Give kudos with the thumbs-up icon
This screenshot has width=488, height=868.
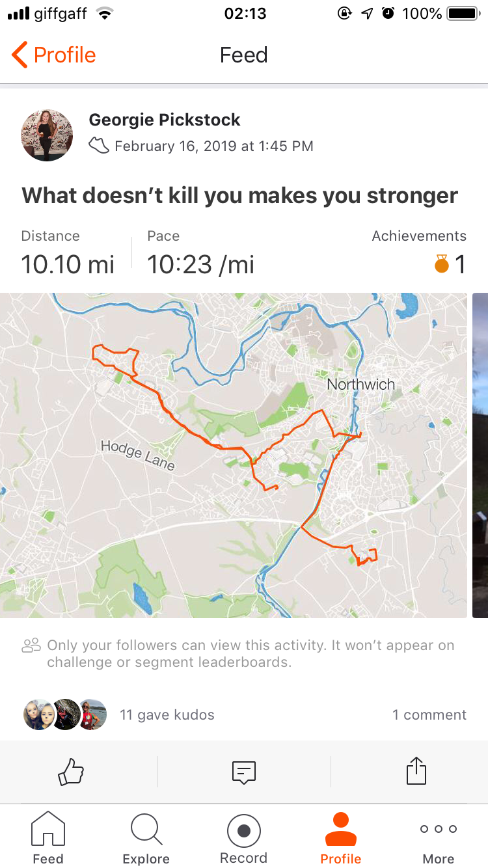72,772
